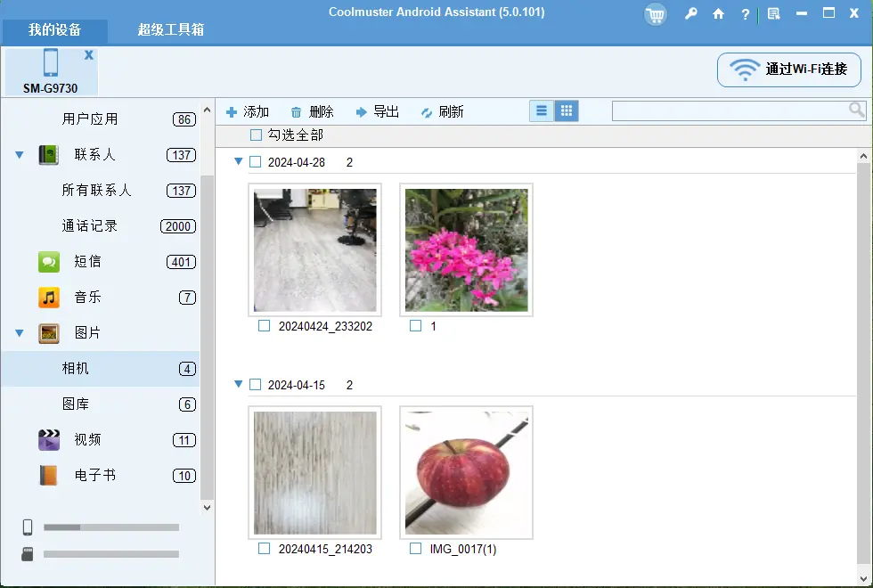Click the 音乐 count badge 7
Viewport: 873px width, 588px height.
tap(188, 298)
